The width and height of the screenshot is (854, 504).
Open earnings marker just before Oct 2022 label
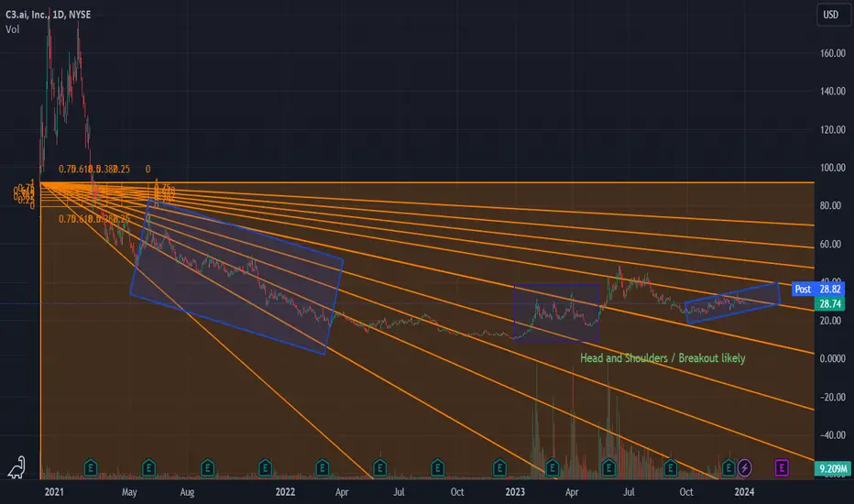pos(437,467)
